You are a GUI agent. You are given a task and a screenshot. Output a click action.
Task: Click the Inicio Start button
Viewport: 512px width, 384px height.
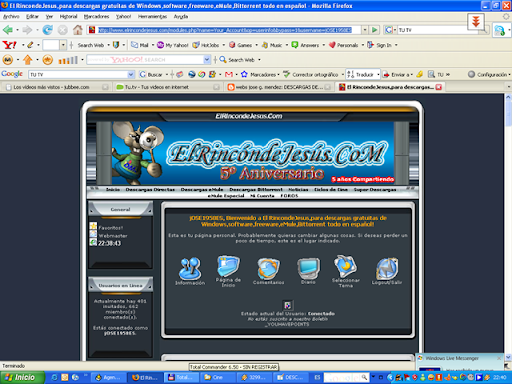coord(22,377)
